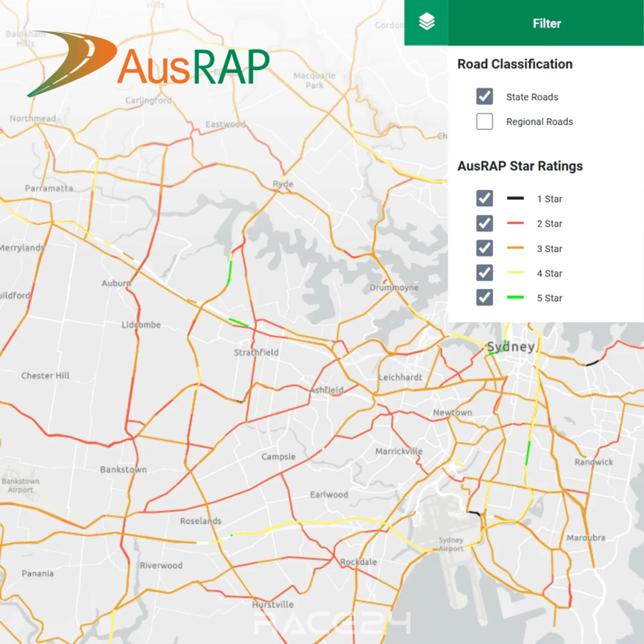644x644 pixels.
Task: Untick the 4 Star rating checkbox
Action: tap(485, 273)
